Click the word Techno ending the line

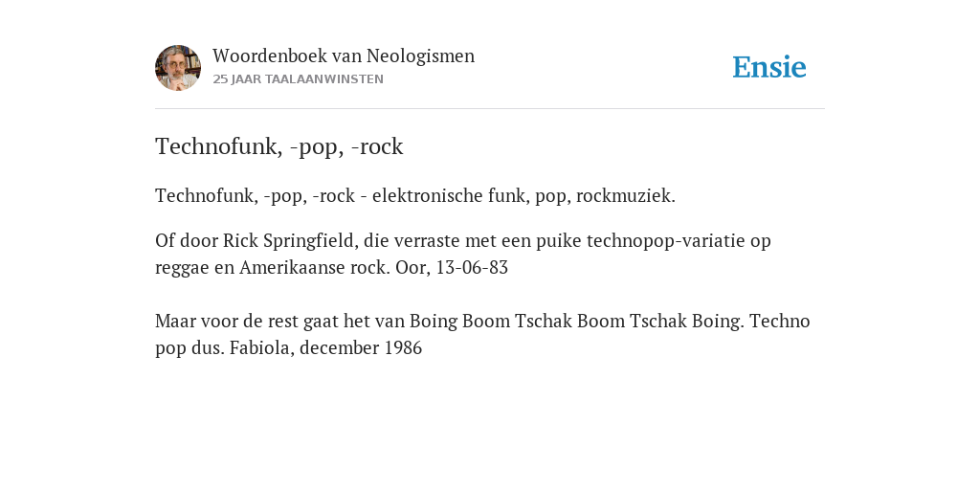click(x=779, y=322)
